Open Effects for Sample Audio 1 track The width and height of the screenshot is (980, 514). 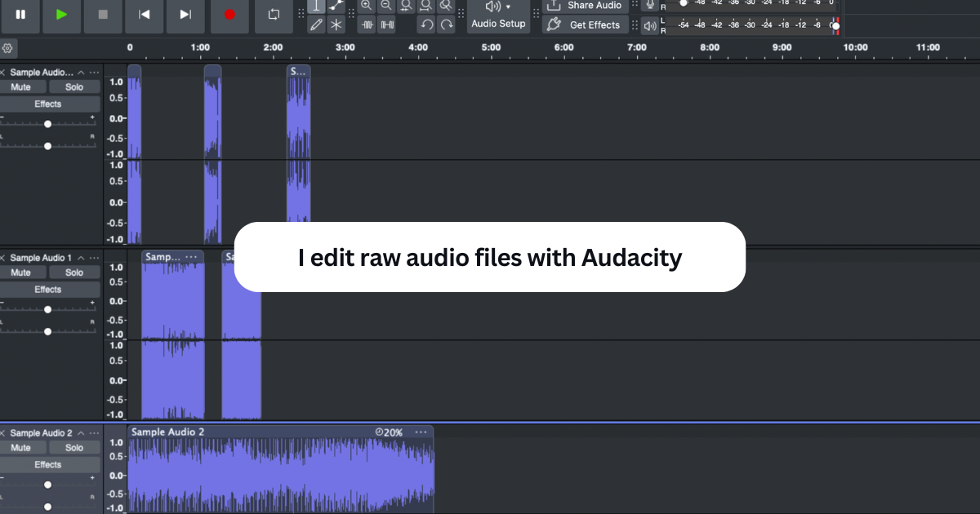click(48, 289)
